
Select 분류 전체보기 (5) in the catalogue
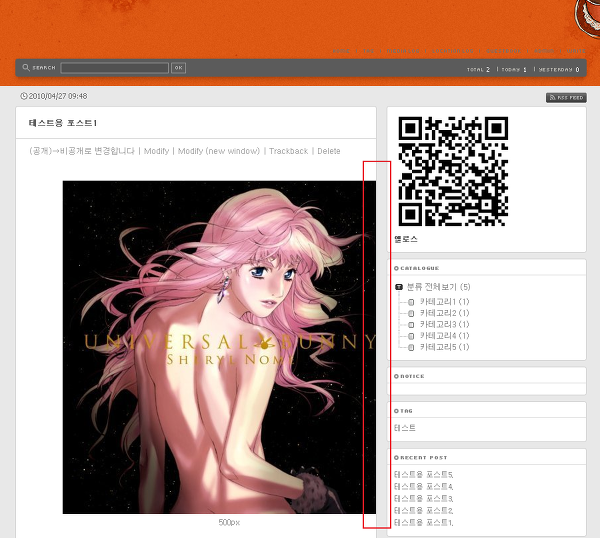tap(438, 287)
